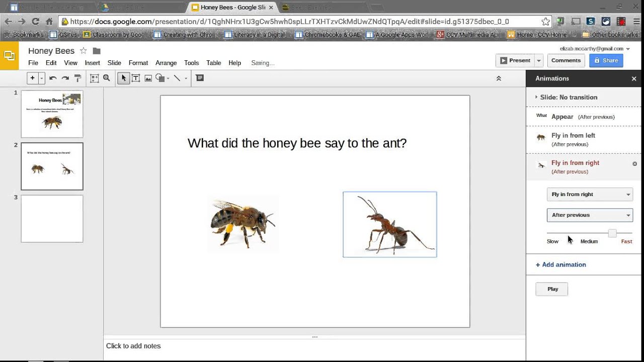The width and height of the screenshot is (644, 362).
Task: Click the browser home icon
Action: (49, 22)
